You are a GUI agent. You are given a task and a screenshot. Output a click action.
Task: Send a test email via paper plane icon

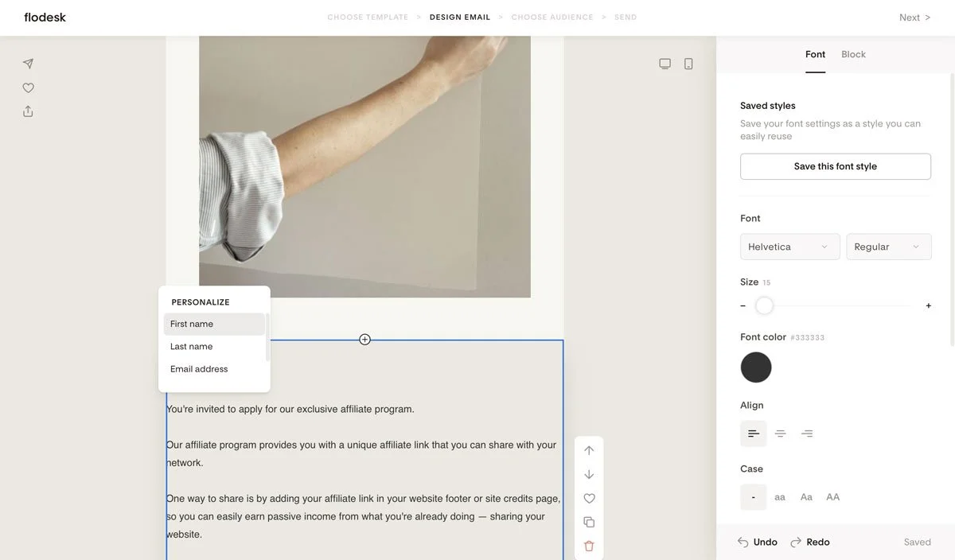[x=28, y=64]
